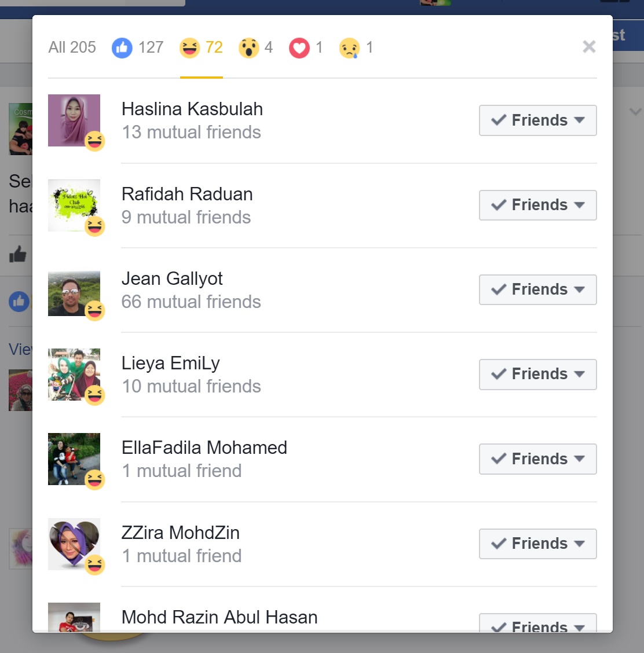644x653 pixels.
Task: Open Mohd Razin Abul Hasan's profile
Action: 219,617
